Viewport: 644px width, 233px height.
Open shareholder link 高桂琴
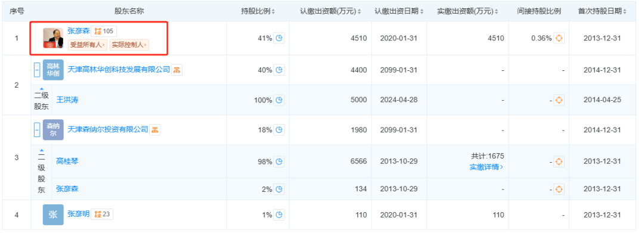67,161
